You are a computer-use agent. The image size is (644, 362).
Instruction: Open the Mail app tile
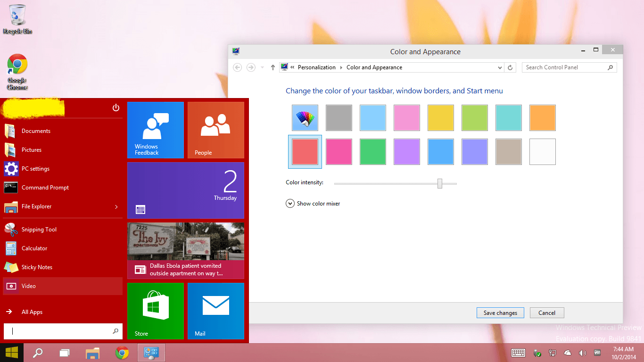click(x=215, y=311)
